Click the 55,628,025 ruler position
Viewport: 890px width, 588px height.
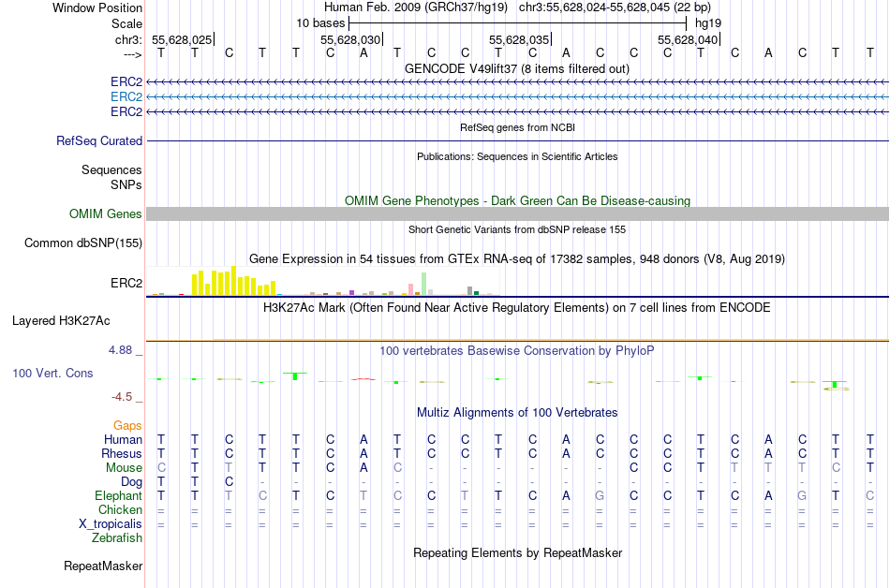[182, 39]
